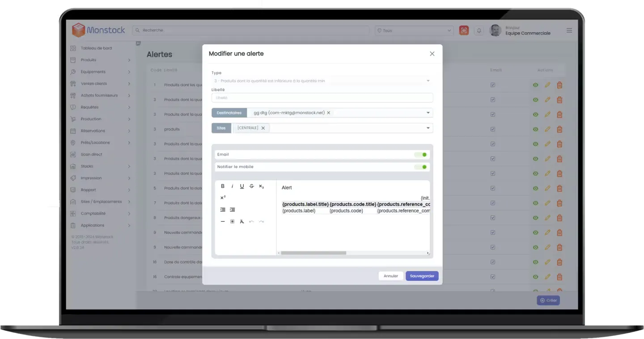Delete the 'produits' alert row

(x=559, y=129)
